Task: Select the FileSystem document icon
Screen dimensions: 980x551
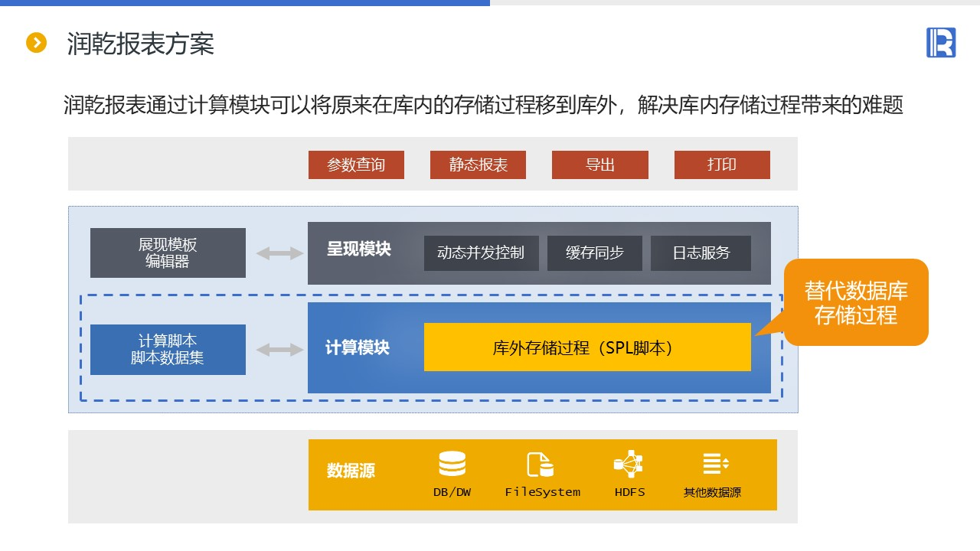Action: 540,465
